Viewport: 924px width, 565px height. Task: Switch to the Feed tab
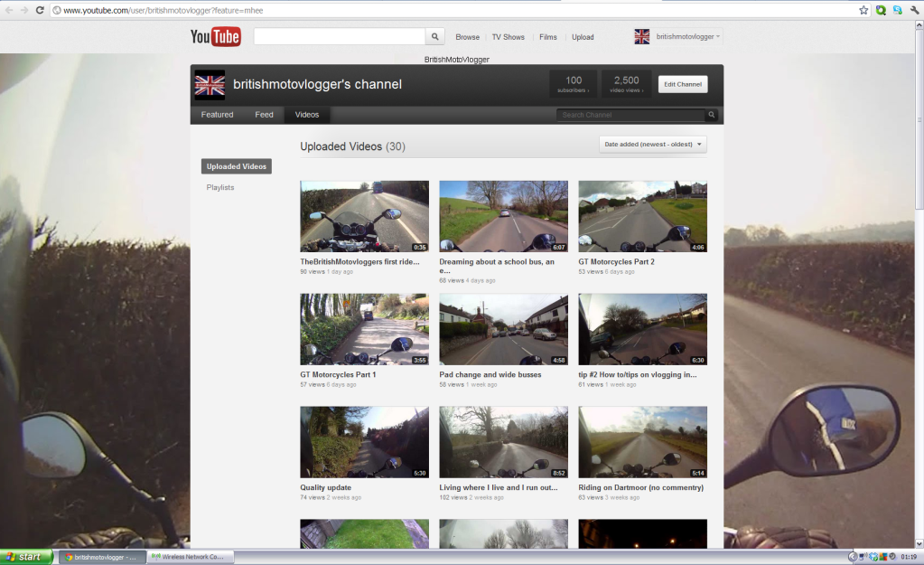[264, 115]
